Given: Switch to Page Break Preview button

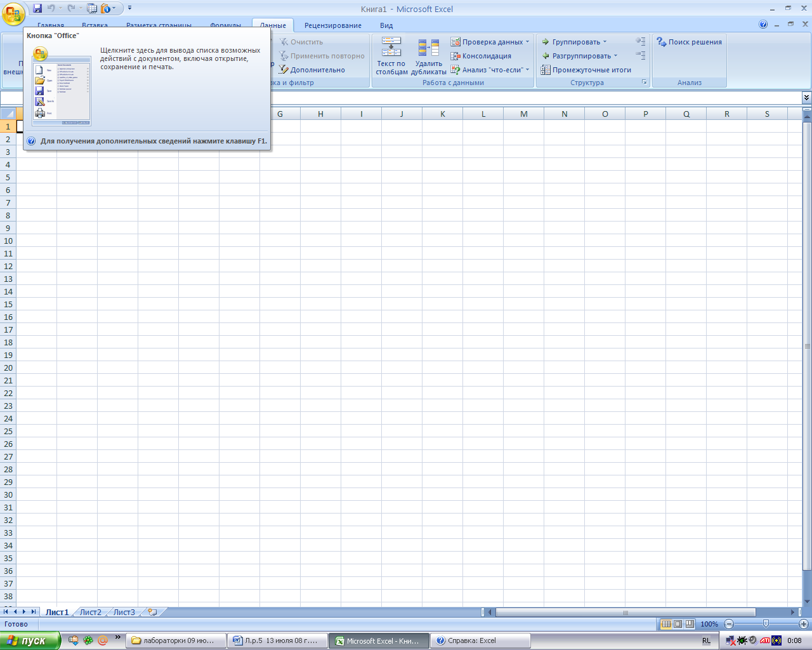Looking at the screenshot, I should [690, 624].
